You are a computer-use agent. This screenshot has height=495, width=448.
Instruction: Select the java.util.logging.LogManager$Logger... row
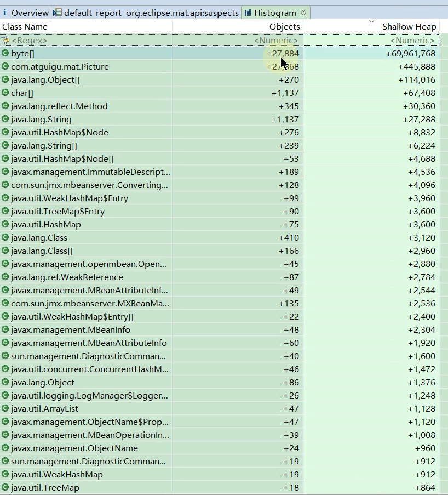[220, 396]
